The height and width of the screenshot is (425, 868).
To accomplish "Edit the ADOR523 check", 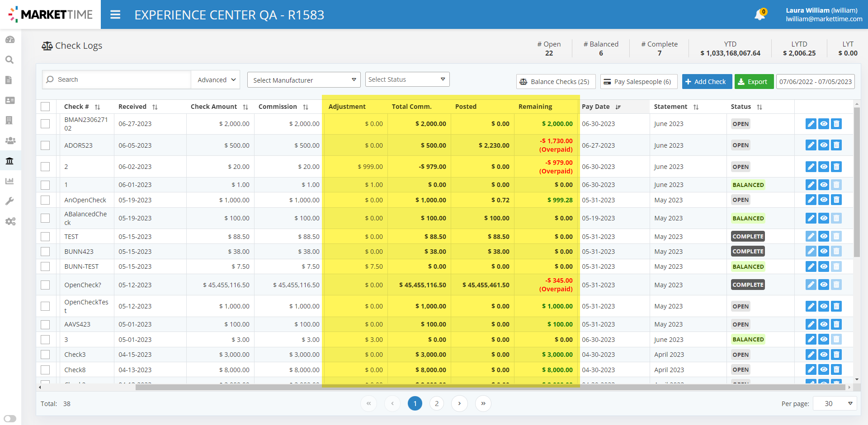I will point(811,145).
